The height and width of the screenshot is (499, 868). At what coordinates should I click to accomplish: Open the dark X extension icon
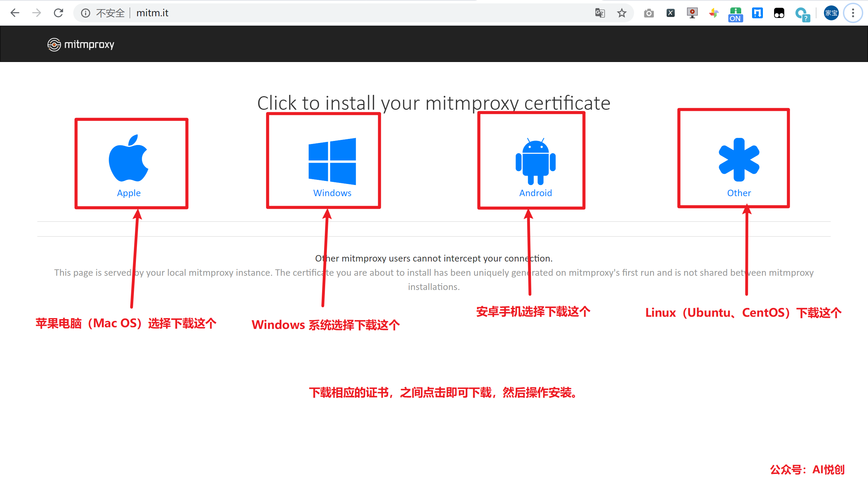670,13
